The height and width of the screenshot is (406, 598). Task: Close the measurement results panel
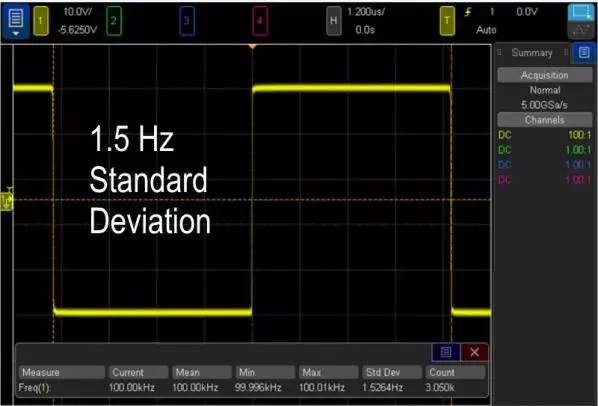coord(474,352)
